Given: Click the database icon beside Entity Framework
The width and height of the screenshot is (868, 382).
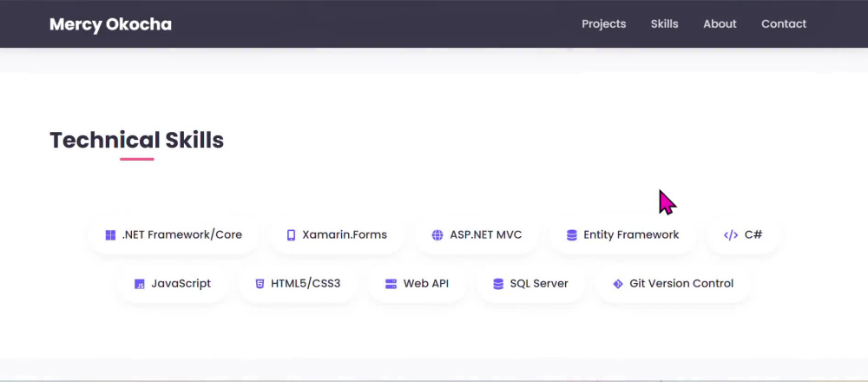Looking at the screenshot, I should click(572, 235).
